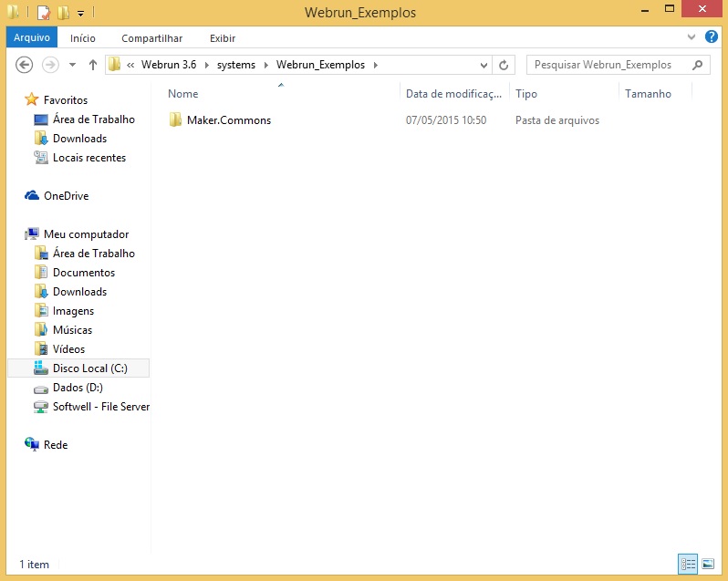Image resolution: width=728 pixels, height=581 pixels.
Task: Refresh the Webrun_Exemplos folder view
Action: 504,65
